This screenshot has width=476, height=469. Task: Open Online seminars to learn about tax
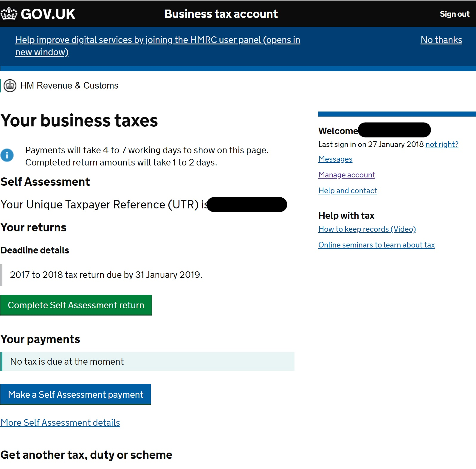point(376,245)
